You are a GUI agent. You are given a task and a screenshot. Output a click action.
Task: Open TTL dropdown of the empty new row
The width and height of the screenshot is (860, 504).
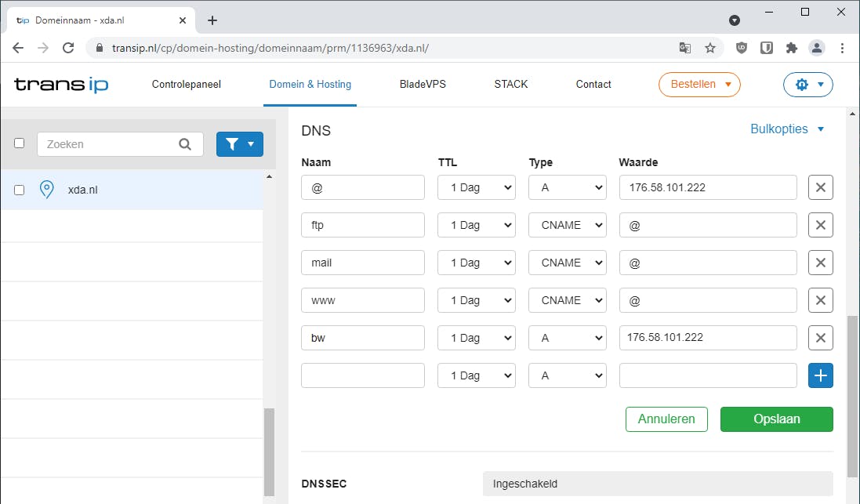pos(476,375)
